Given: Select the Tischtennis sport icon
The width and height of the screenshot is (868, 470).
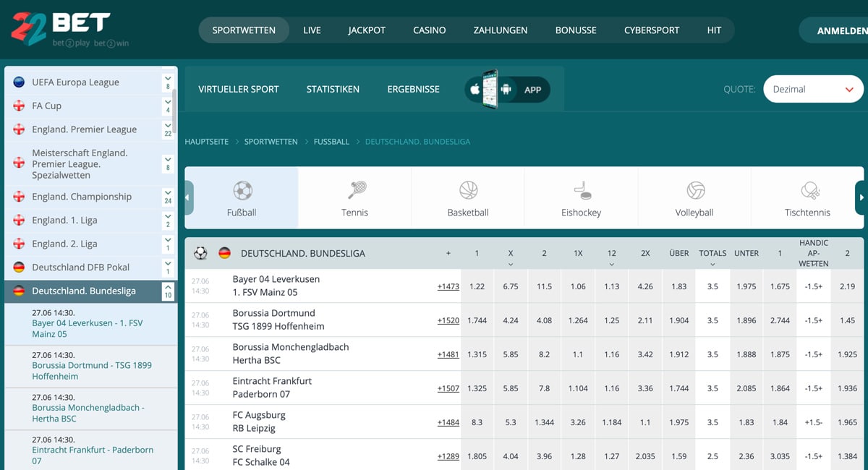Looking at the screenshot, I should coord(809,190).
